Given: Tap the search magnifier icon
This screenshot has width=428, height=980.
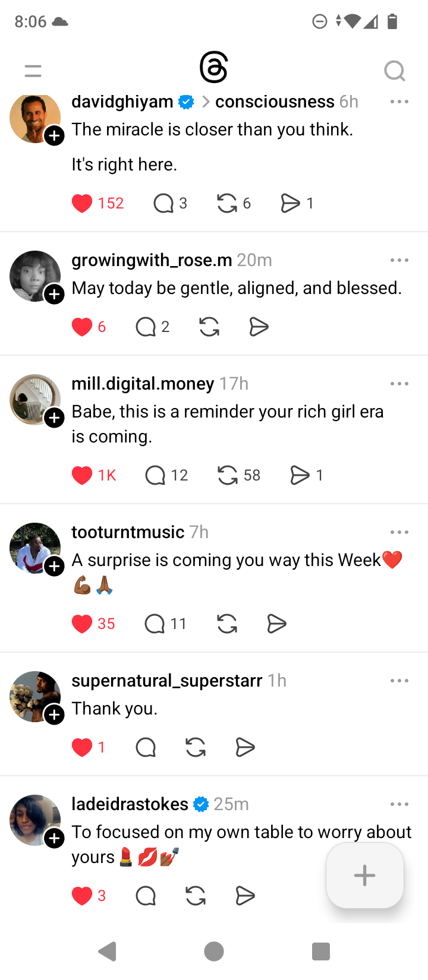Looking at the screenshot, I should click(394, 71).
